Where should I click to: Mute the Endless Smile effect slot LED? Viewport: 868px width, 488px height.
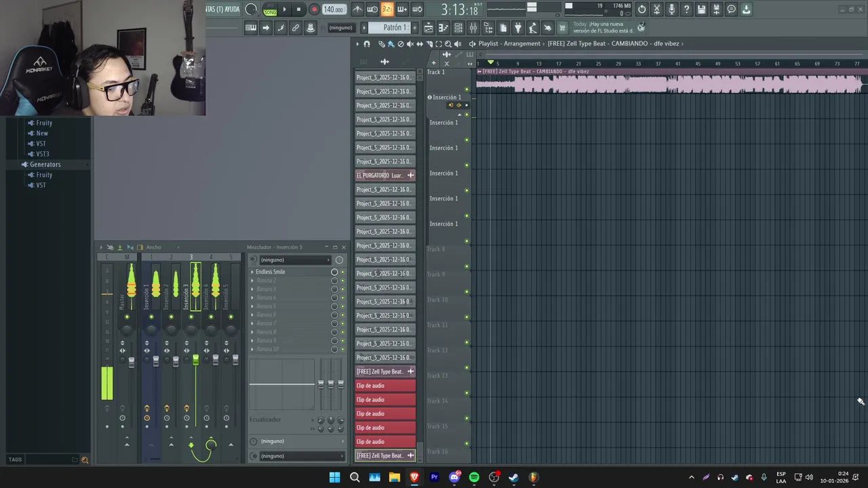pos(342,272)
